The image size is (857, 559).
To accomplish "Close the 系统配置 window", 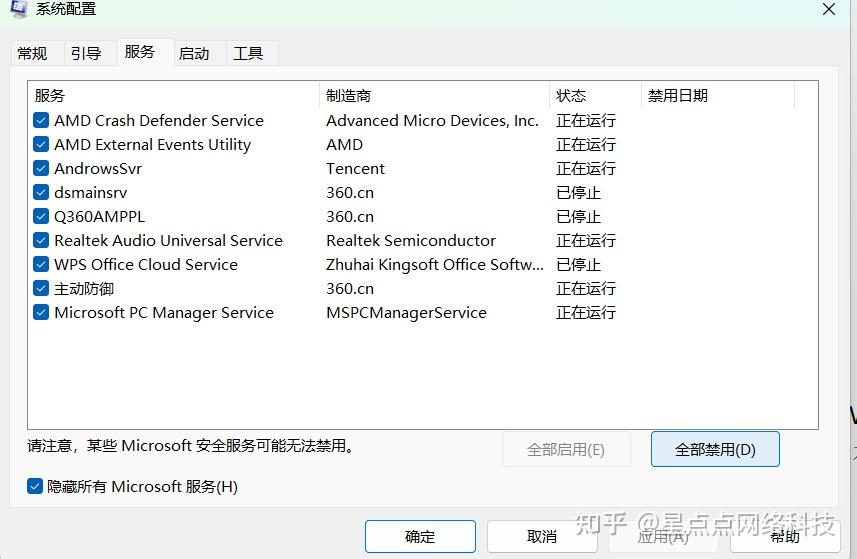I will (x=829, y=9).
